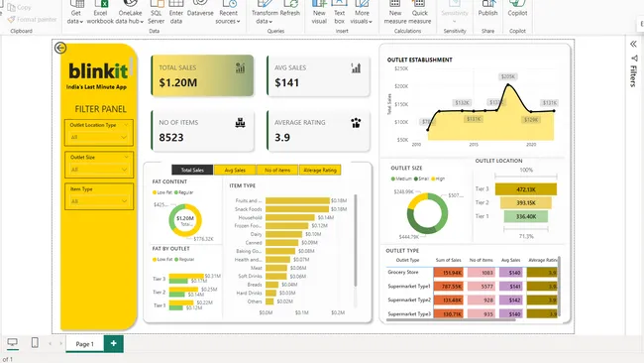Click the Medium legend item in Outlet Size

point(401,179)
